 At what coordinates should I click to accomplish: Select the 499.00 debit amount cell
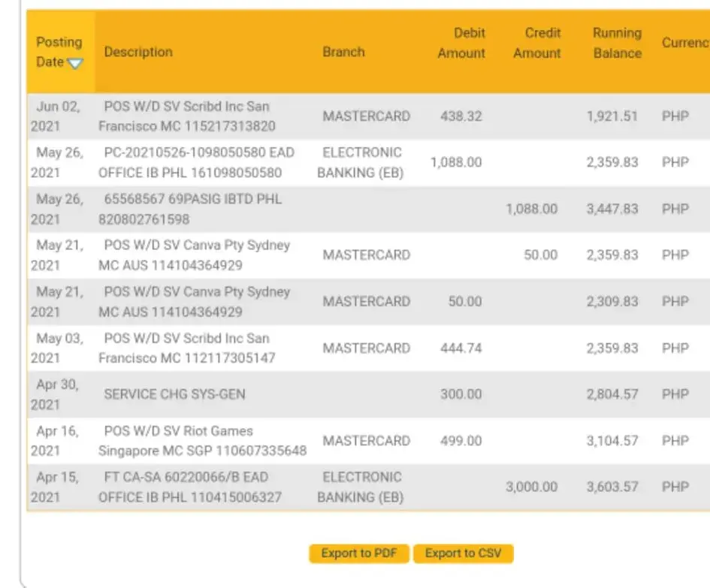click(x=461, y=441)
